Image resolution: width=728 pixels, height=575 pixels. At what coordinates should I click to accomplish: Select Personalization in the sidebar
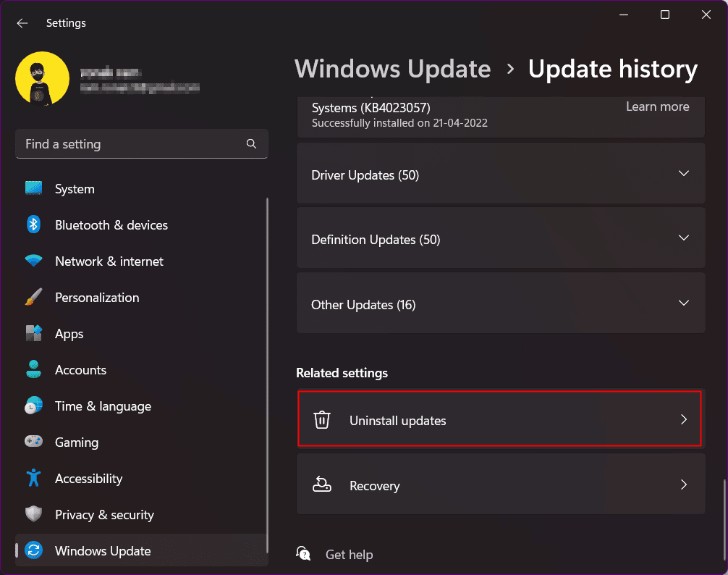(142, 297)
